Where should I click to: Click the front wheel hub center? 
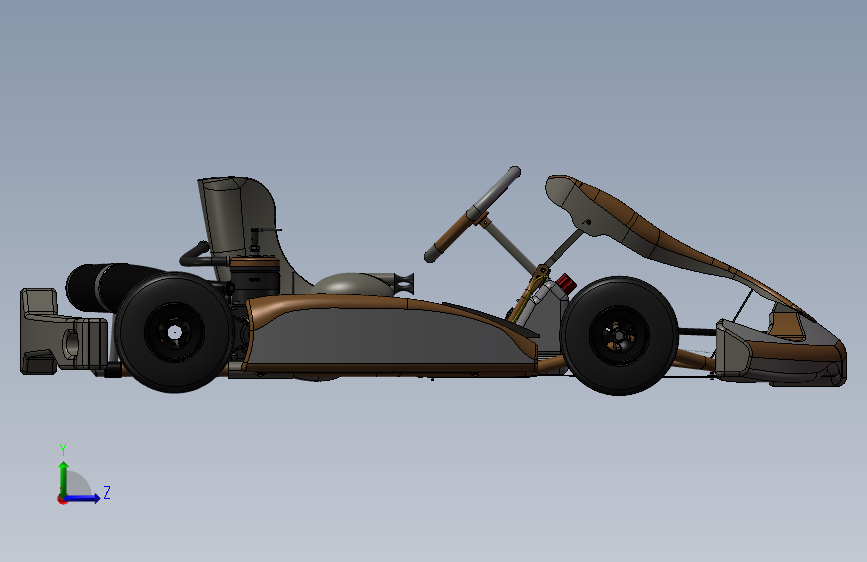pos(619,336)
